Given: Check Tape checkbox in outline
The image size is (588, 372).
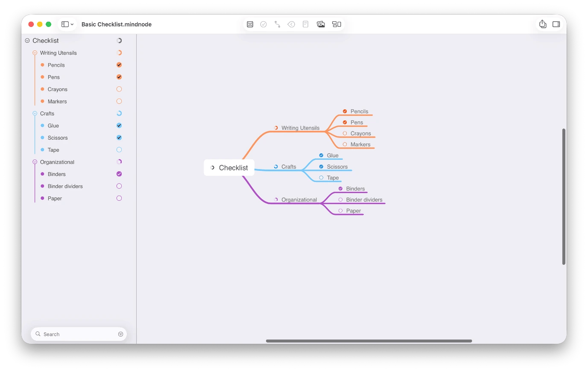Looking at the screenshot, I should pos(119,150).
